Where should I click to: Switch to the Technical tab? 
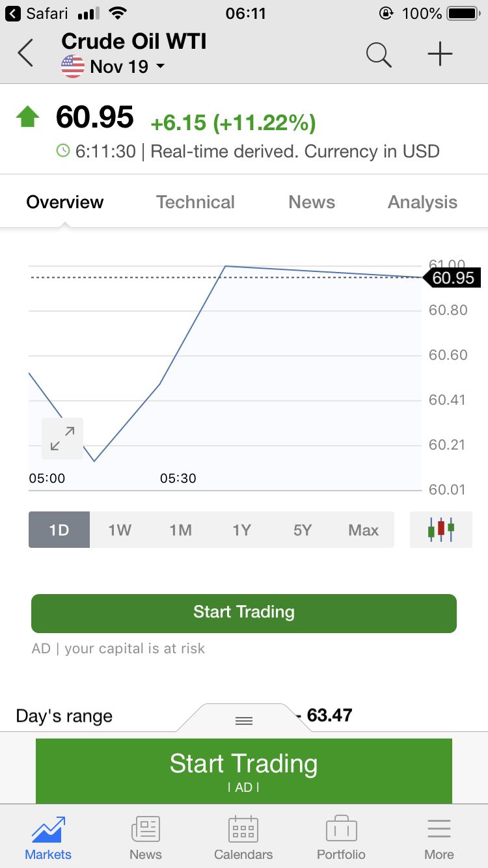pos(195,202)
